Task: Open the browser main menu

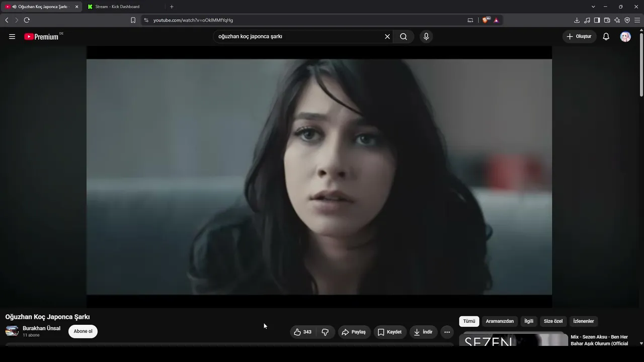Action: 637,20
